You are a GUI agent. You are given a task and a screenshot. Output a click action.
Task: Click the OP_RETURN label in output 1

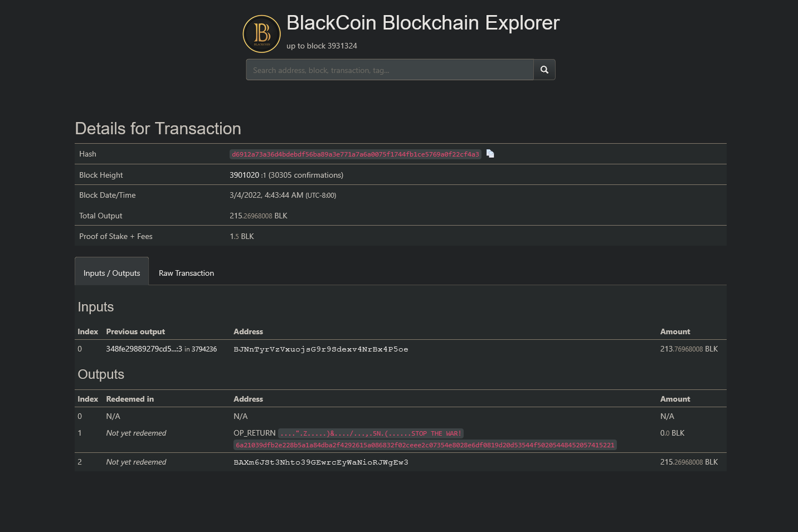point(255,433)
